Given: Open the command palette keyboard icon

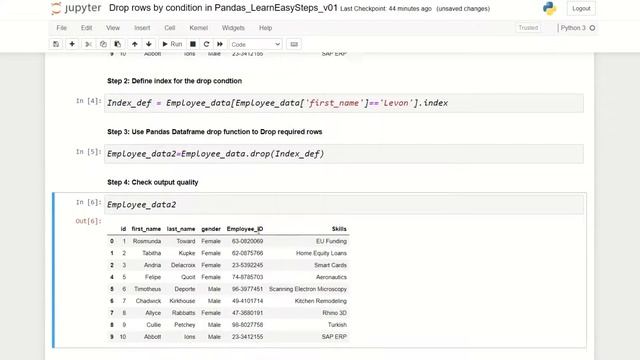Looking at the screenshot, I should tap(294, 44).
